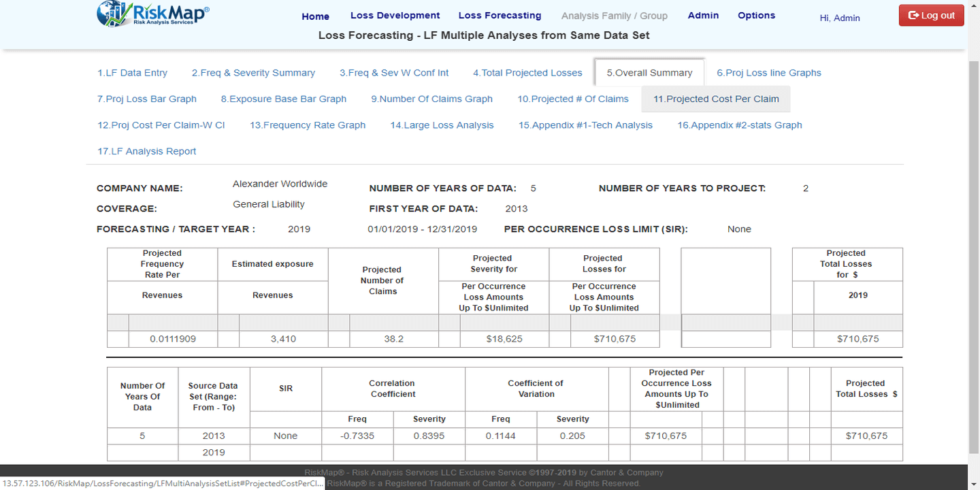Click the Log out button

coord(931,16)
